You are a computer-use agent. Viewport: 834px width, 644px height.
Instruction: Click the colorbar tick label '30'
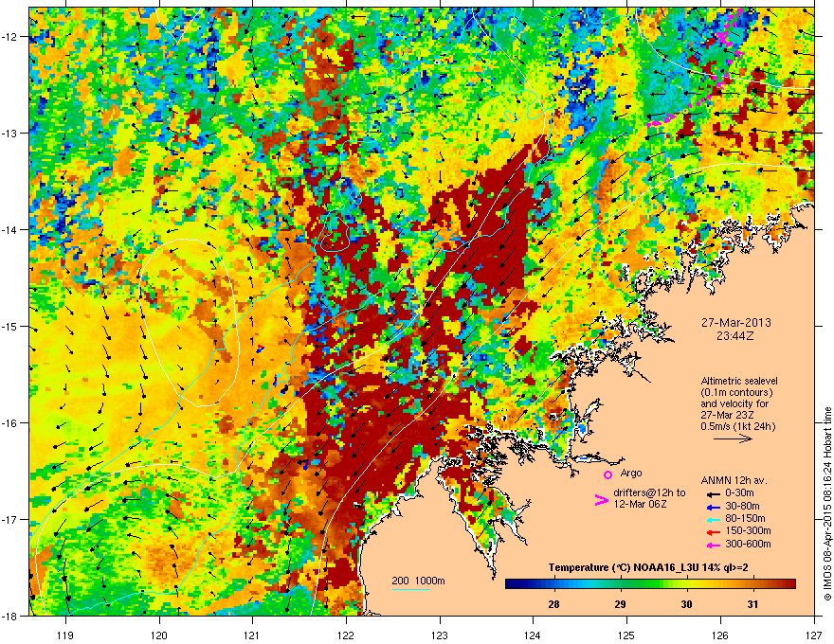coord(687,604)
